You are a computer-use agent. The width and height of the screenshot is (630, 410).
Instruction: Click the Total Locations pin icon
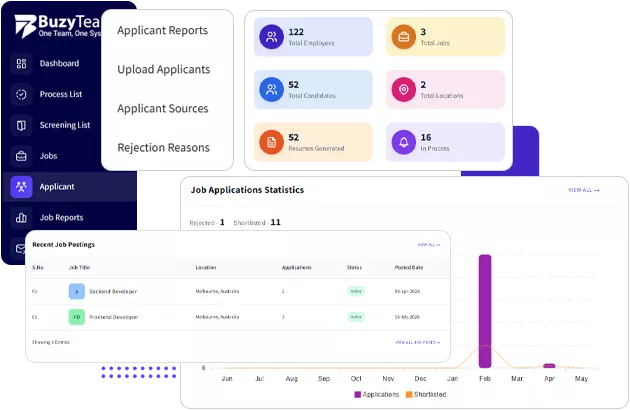(404, 90)
